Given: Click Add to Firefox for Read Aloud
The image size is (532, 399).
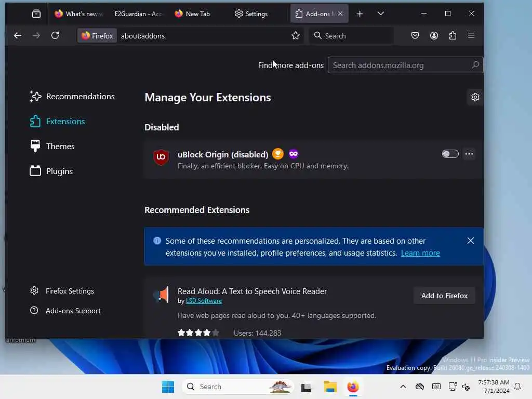Looking at the screenshot, I should 444,296.
